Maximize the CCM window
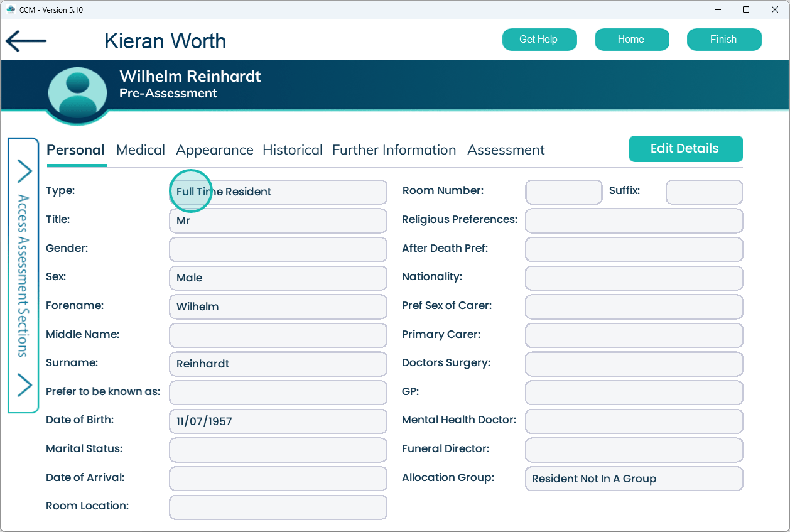The image size is (790, 532). coord(746,9)
